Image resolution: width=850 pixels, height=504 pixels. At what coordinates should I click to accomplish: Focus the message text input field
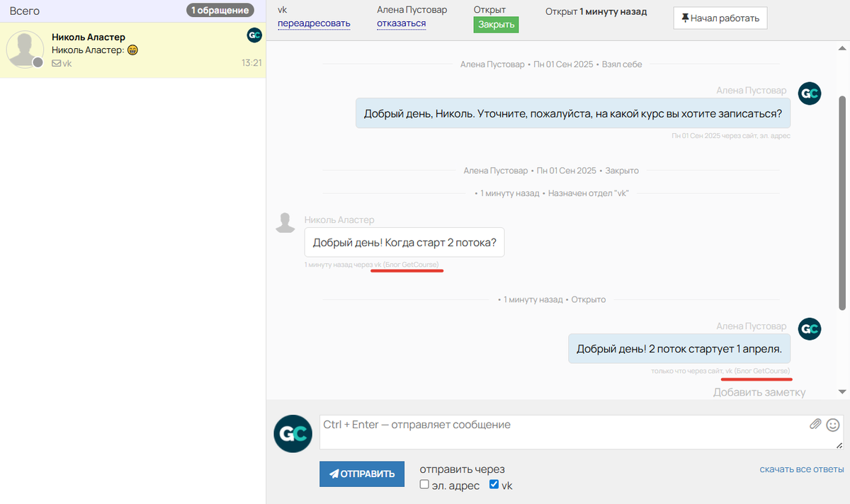click(x=563, y=432)
